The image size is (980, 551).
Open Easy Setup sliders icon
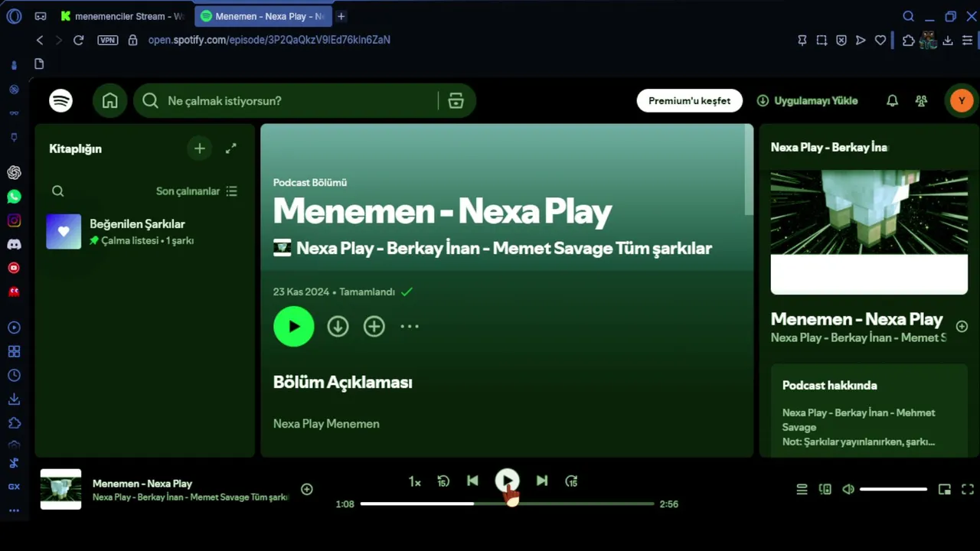[x=967, y=40]
